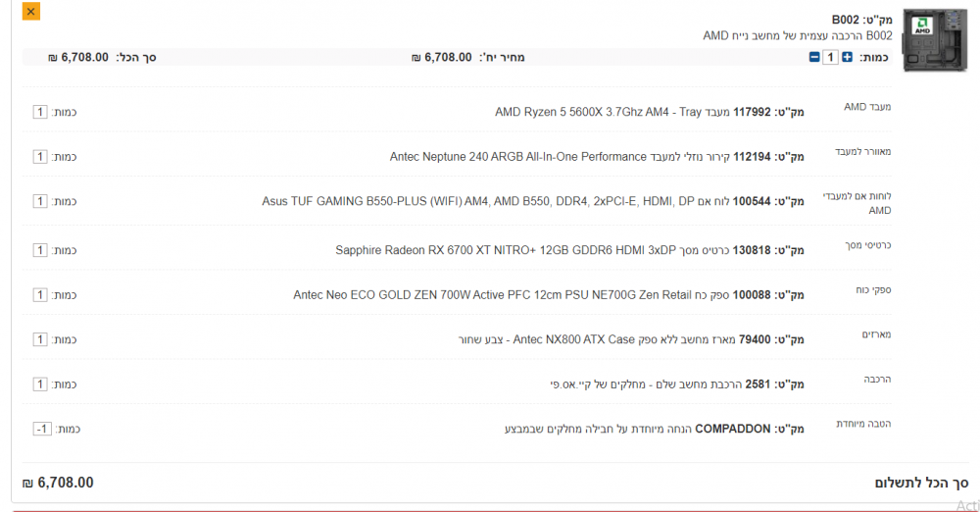Click the 'ספקי כוח' category label

click(874, 289)
